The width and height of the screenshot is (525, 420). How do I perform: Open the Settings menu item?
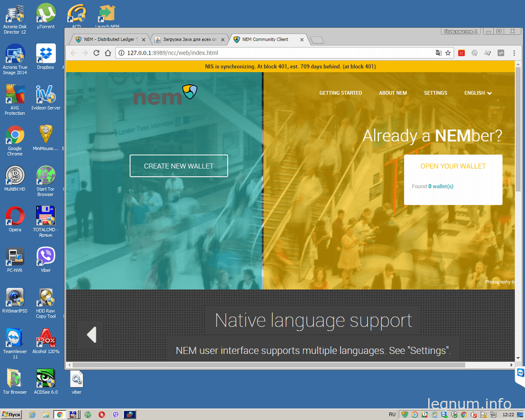(435, 93)
